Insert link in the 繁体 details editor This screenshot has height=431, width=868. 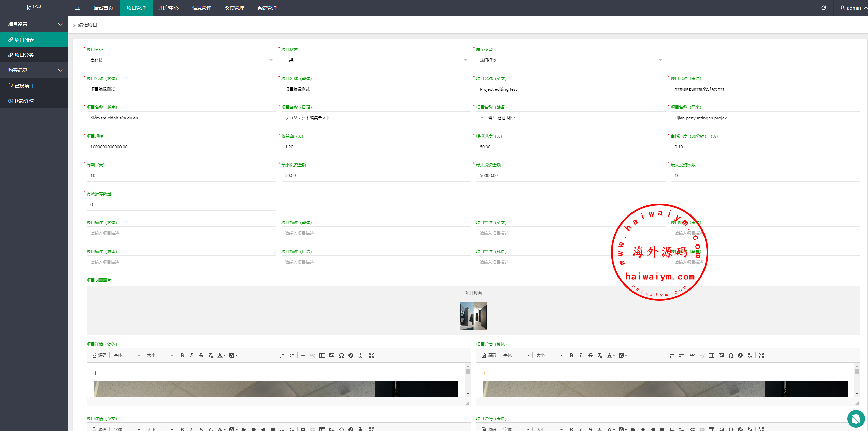pos(692,355)
